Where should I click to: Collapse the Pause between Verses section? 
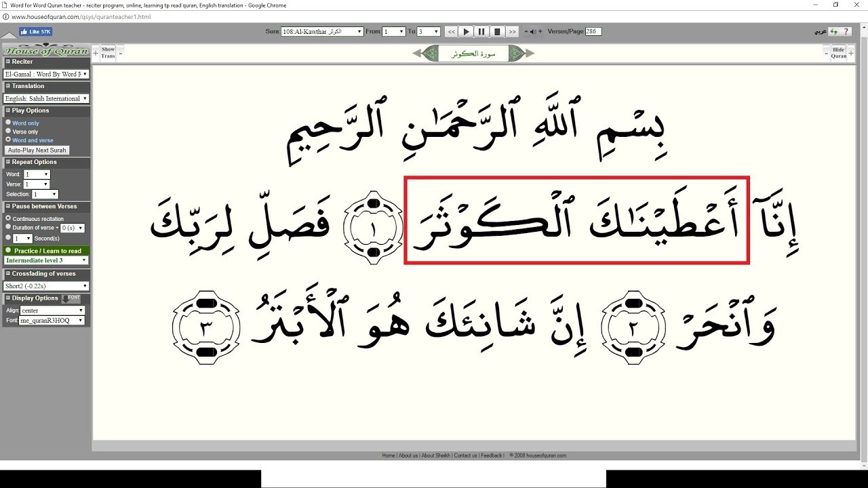[7, 206]
